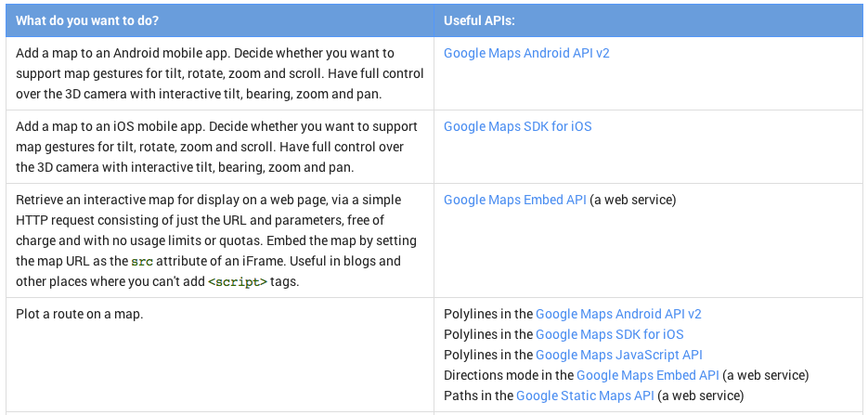Click the 'Useful APIs:' column header

479,21
